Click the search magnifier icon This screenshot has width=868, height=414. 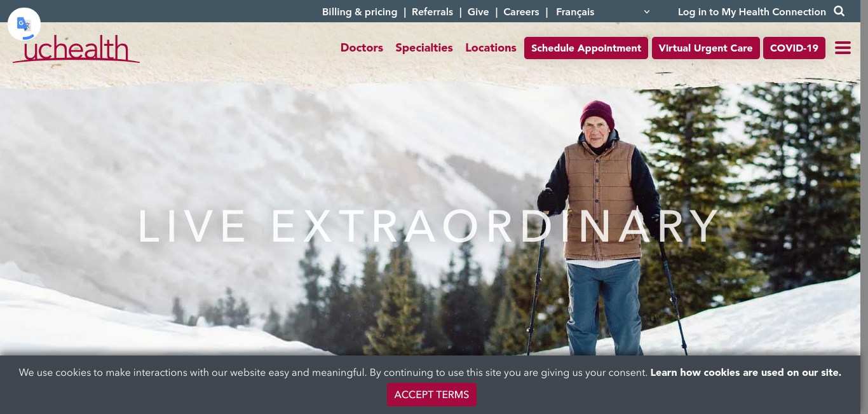click(839, 11)
